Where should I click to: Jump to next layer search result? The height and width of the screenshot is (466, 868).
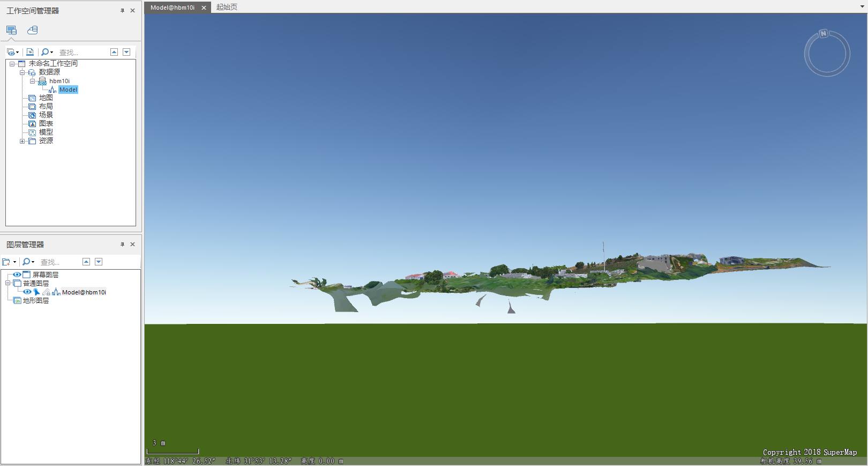tap(99, 262)
